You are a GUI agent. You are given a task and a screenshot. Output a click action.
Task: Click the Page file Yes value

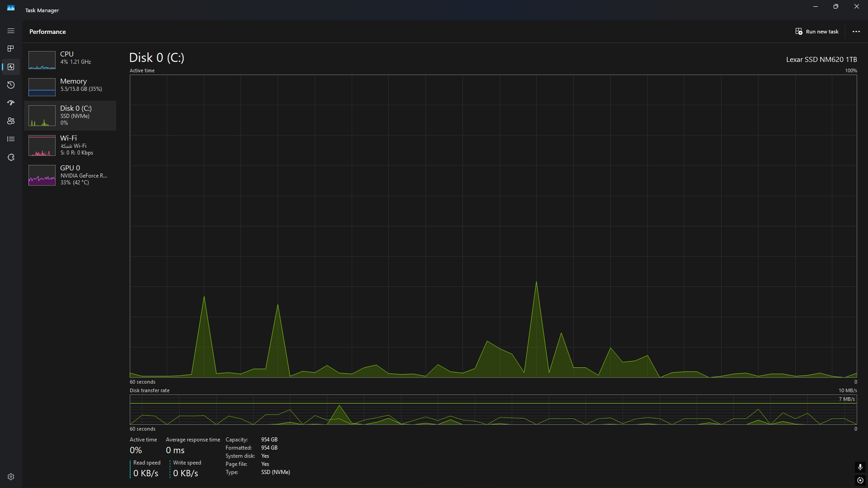pos(265,464)
